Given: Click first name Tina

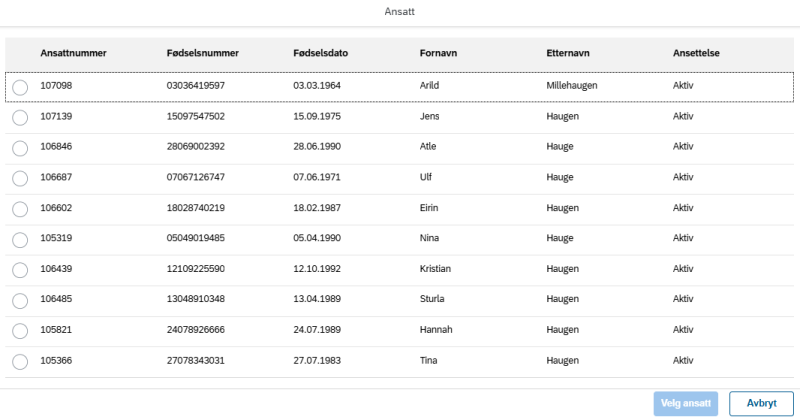Looking at the screenshot, I should point(428,360).
